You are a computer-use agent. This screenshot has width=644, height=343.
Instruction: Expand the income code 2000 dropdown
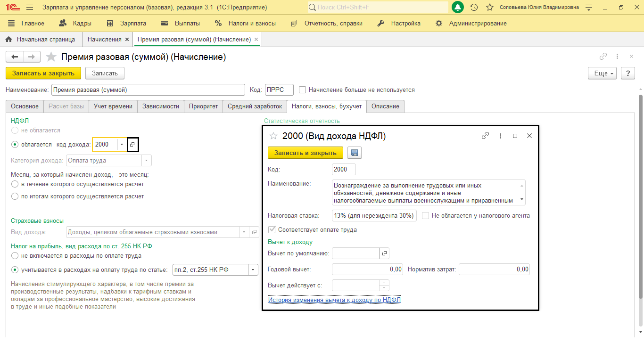click(122, 145)
